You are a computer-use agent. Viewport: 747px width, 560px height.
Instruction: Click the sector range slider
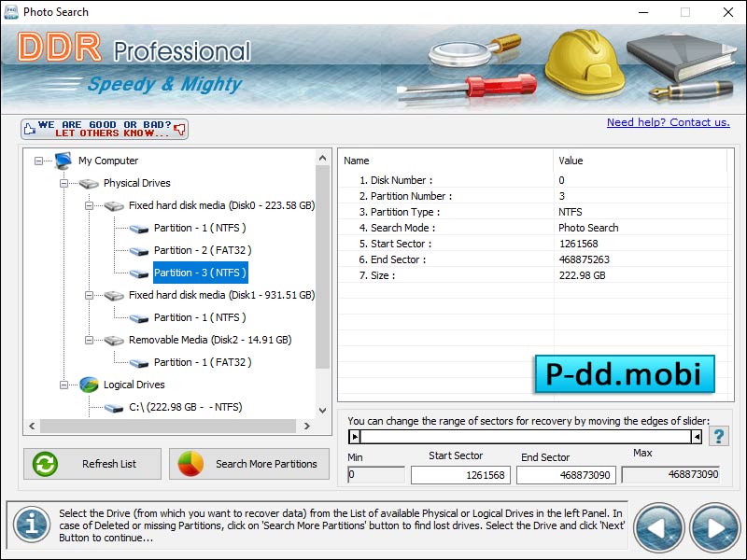(523, 435)
